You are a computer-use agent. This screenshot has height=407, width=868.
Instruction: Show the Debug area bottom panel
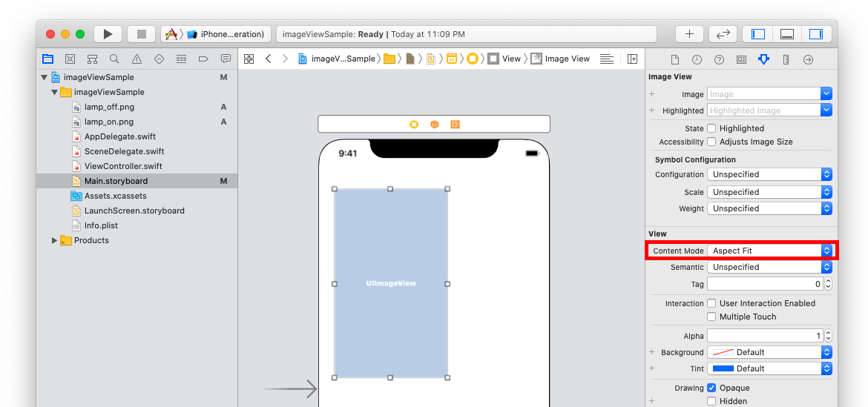tap(787, 34)
